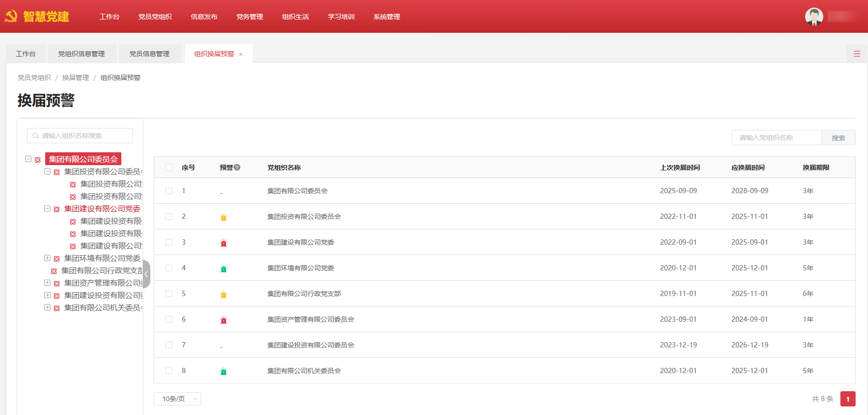Click the 智慧党建 party emblem logo
Viewport: 868px width, 415px height.
(x=11, y=17)
